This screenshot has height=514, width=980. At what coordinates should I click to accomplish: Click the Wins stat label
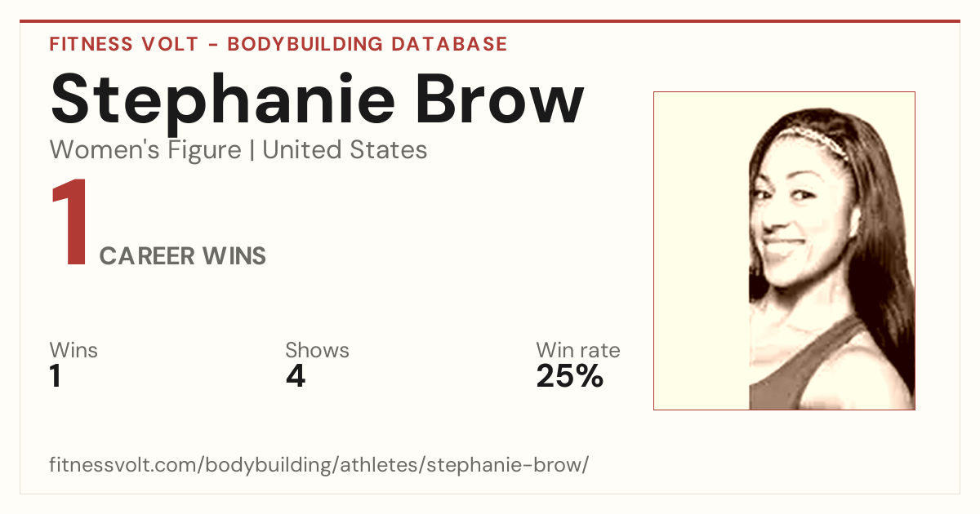point(73,351)
